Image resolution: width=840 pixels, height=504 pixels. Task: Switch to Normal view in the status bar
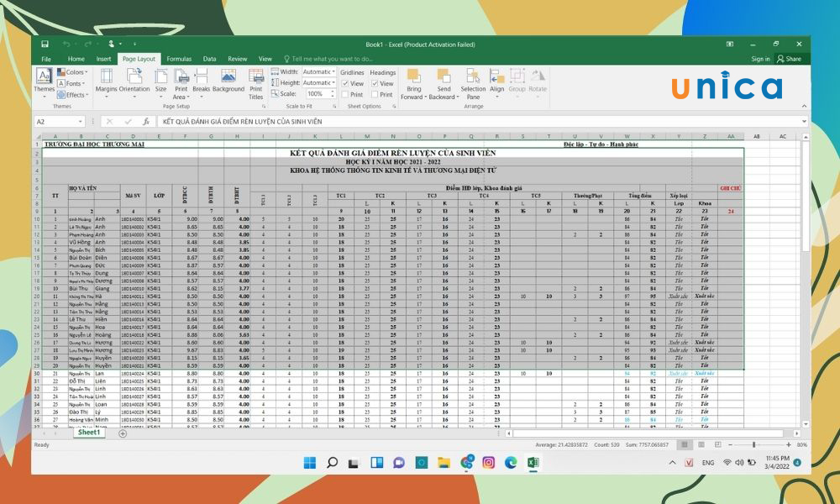(x=684, y=444)
